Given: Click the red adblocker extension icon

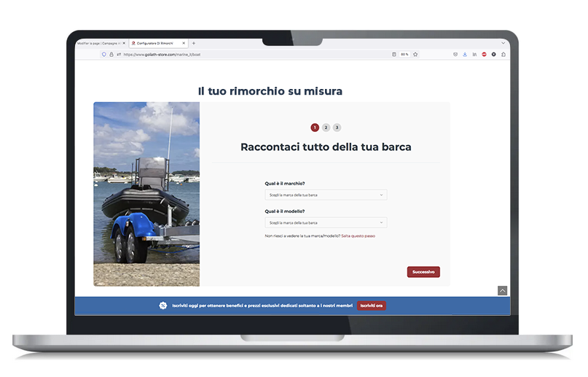Looking at the screenshot, I should tap(484, 54).
